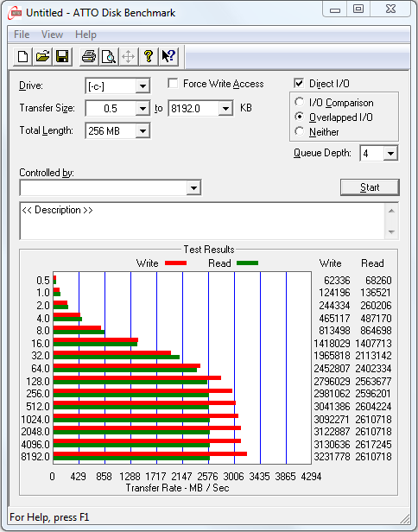
Task: Open the File menu
Action: click(22, 35)
